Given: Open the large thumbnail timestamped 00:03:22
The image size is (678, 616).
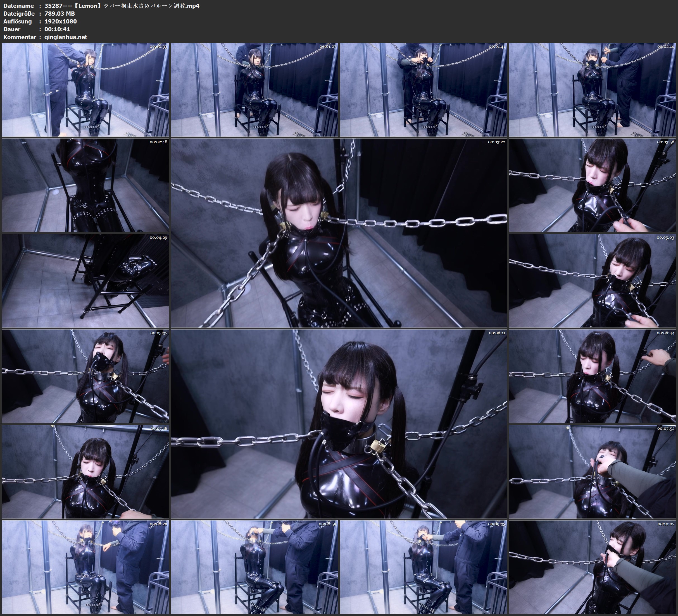Looking at the screenshot, I should (x=339, y=233).
